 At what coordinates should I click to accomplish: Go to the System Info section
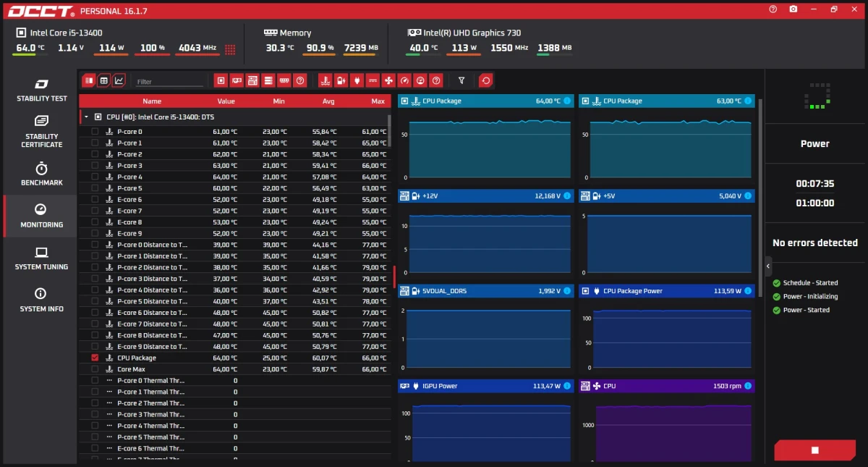(x=41, y=300)
